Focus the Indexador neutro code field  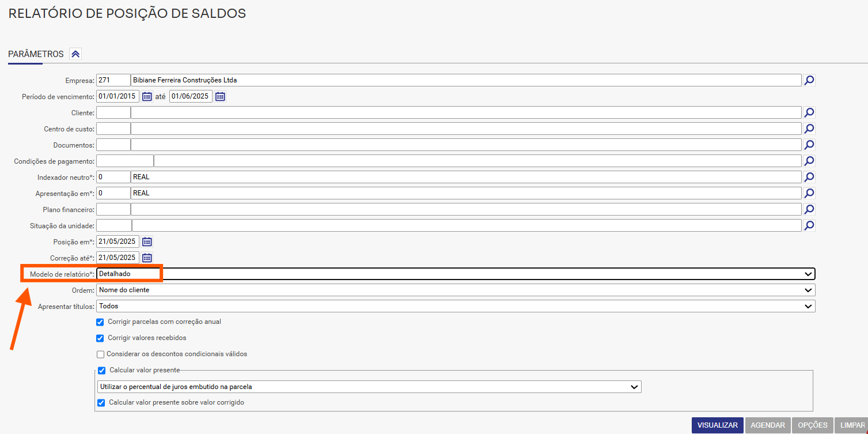[113, 177]
